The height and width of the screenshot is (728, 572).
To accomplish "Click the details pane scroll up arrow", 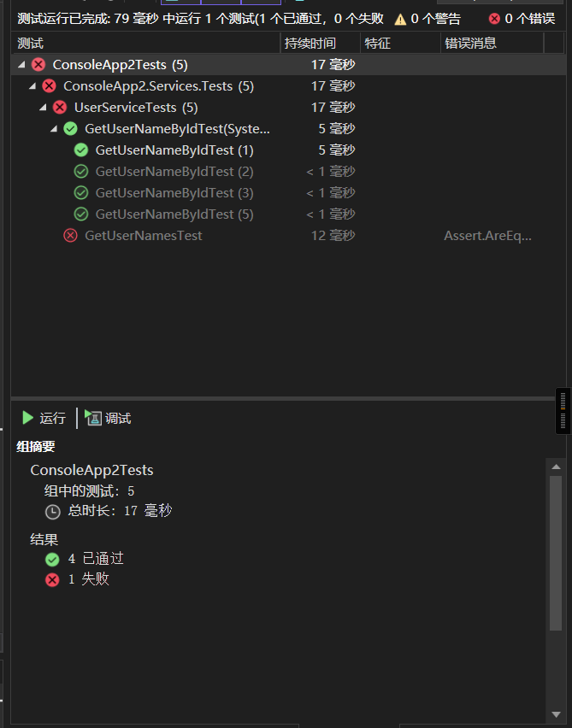I will coord(556,467).
